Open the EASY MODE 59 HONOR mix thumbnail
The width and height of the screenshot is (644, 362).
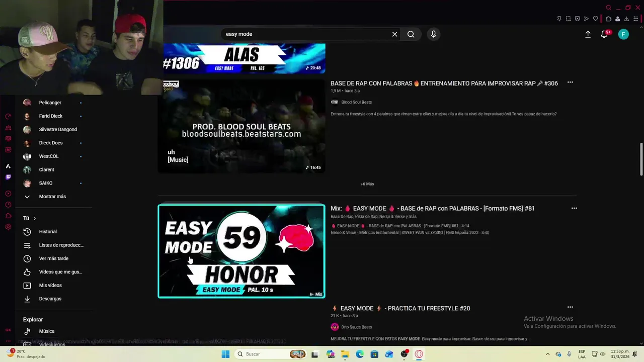(x=242, y=251)
